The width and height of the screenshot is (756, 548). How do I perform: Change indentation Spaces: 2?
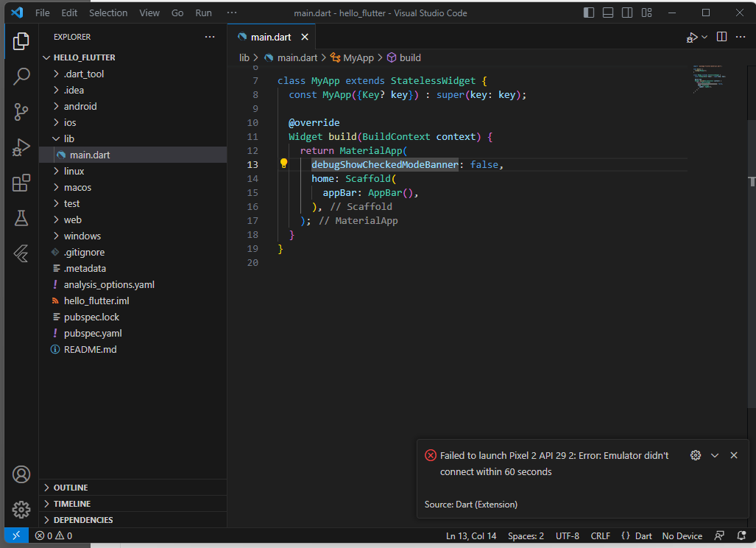point(526,536)
